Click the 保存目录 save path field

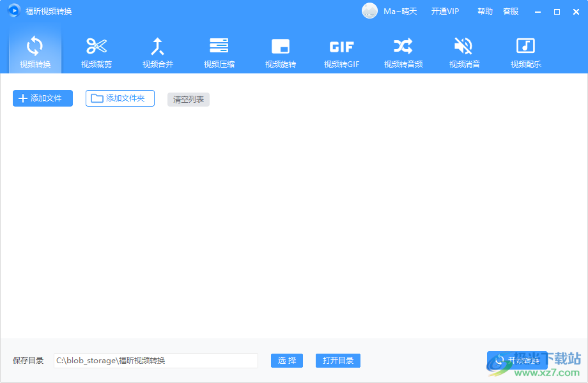tap(155, 361)
